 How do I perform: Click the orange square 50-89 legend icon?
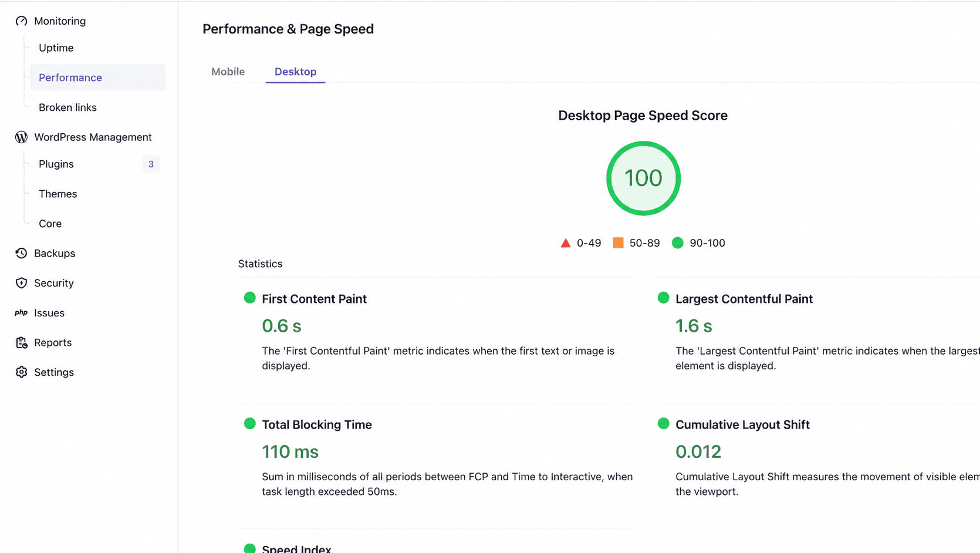[x=618, y=243]
